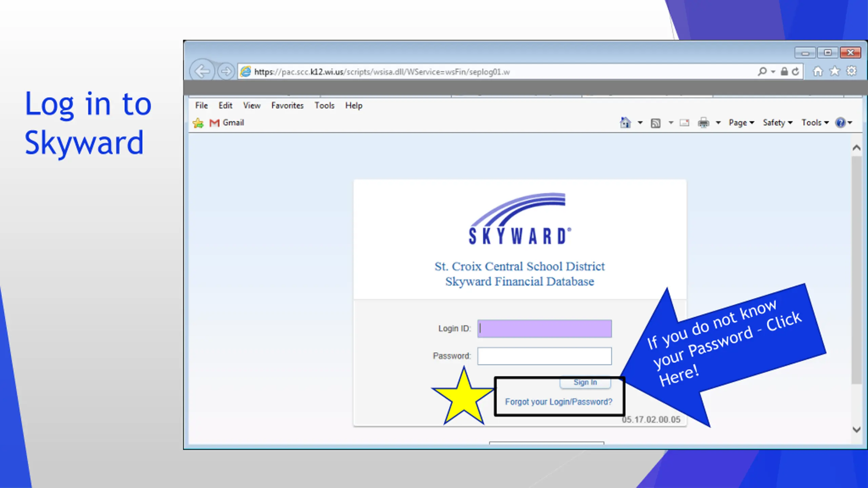Go back with the browser Back arrow

coord(202,72)
